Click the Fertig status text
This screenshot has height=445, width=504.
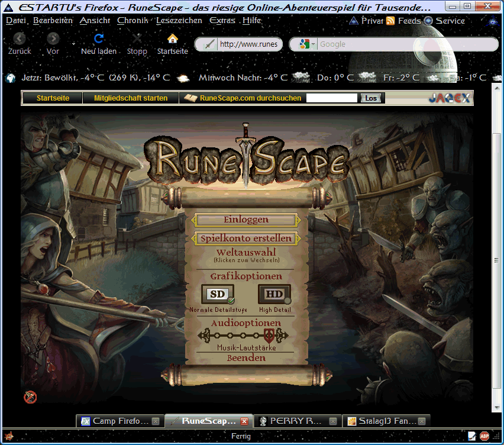241,436
